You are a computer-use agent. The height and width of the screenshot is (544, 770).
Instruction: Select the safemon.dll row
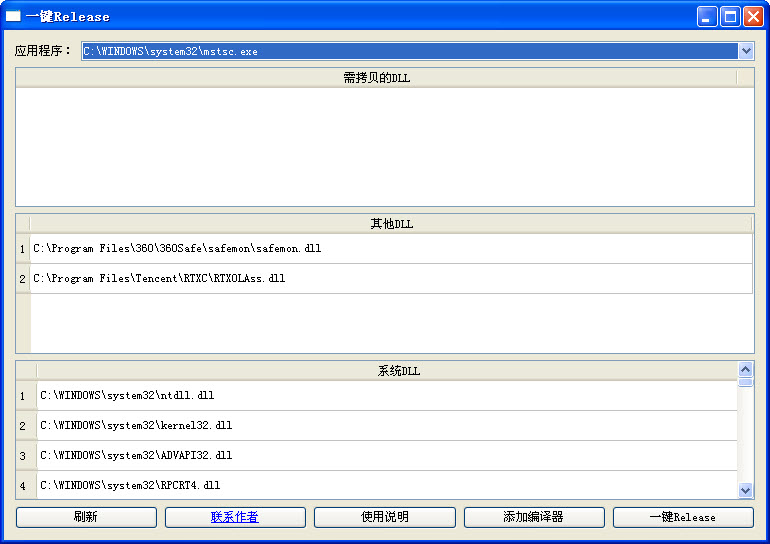(177, 248)
